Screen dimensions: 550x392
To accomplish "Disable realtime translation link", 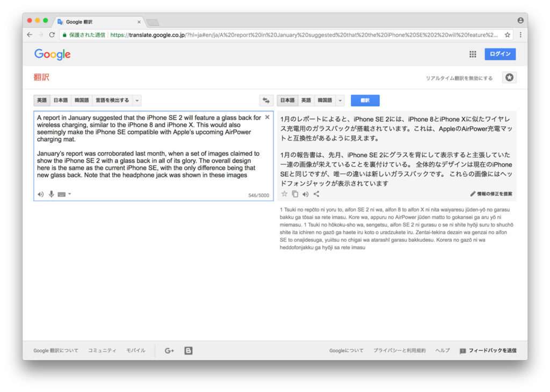I will (x=459, y=78).
